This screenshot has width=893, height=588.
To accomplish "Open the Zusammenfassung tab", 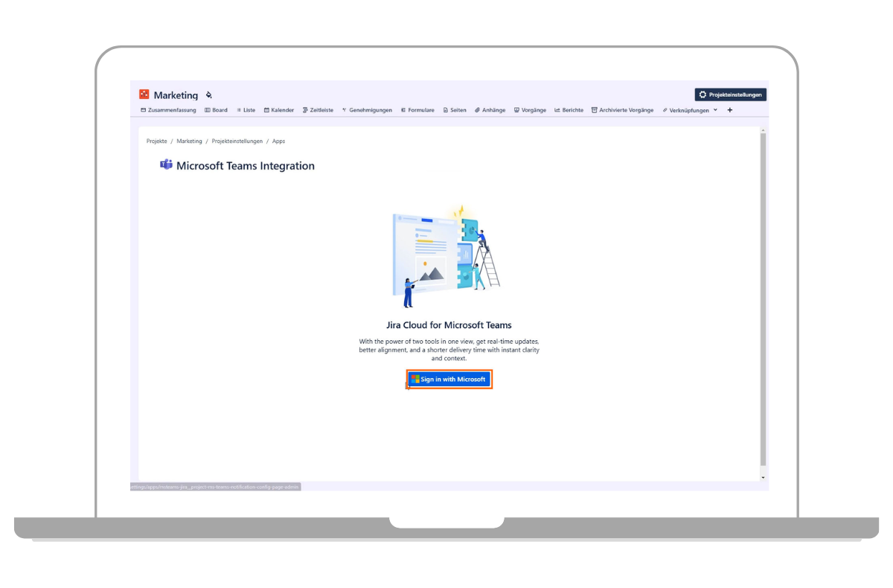I will tap(168, 110).
